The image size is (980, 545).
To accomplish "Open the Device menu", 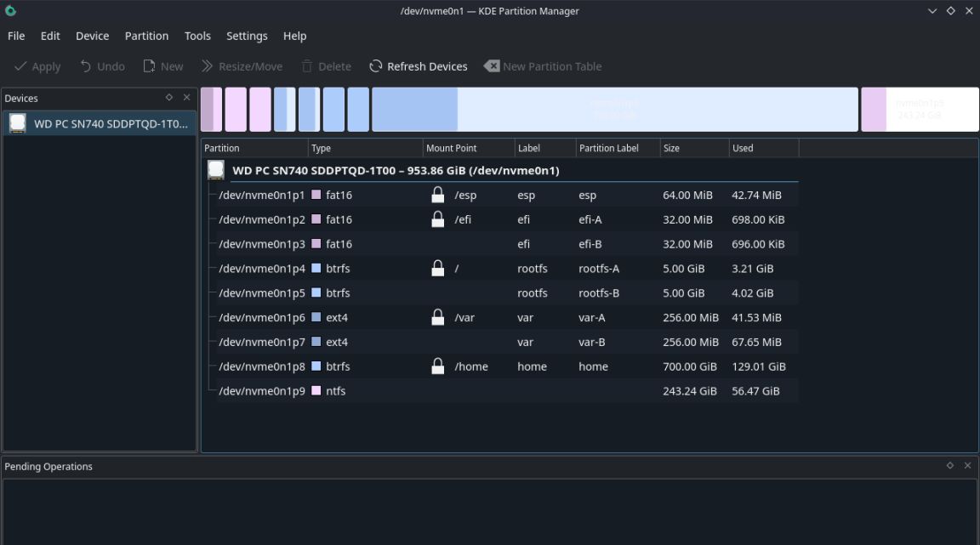I will coord(93,36).
